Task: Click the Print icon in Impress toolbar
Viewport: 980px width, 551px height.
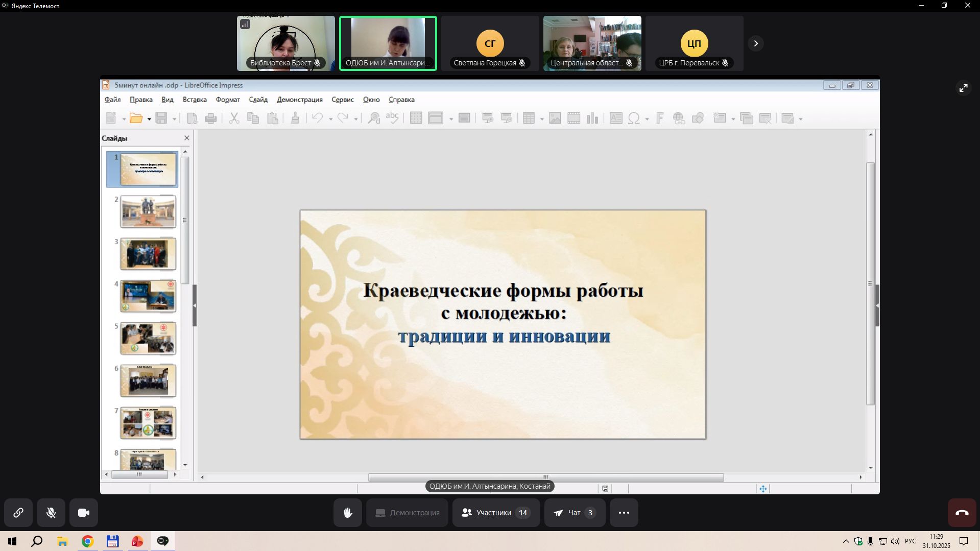Action: (x=210, y=118)
